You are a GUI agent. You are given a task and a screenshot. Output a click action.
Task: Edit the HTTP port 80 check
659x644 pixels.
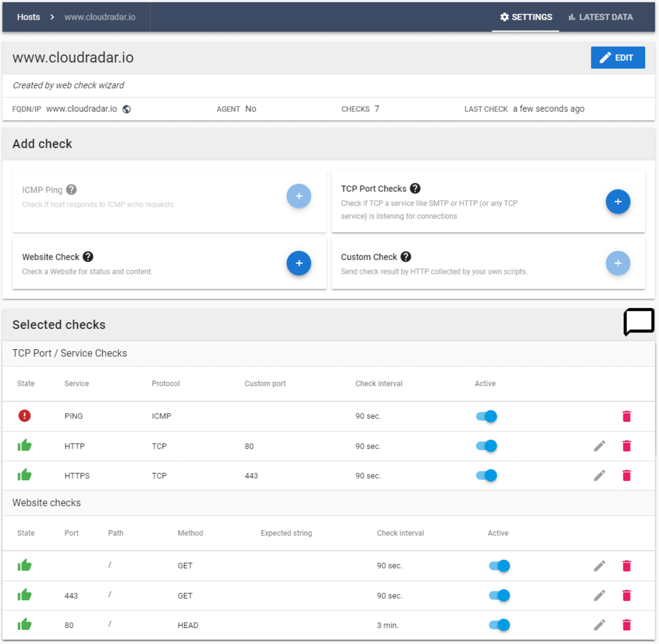pyautogui.click(x=600, y=446)
